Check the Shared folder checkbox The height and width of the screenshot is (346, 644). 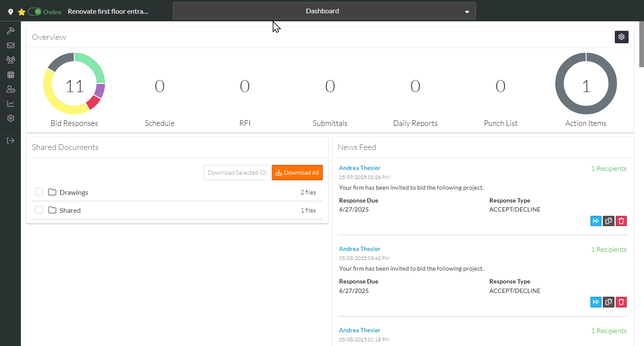39,210
